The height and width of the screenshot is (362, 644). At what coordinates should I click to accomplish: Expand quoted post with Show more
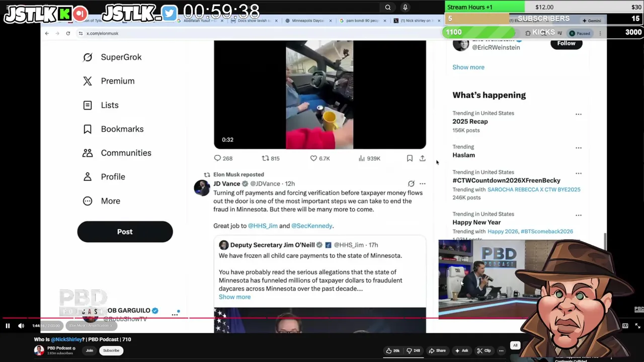pos(234,297)
